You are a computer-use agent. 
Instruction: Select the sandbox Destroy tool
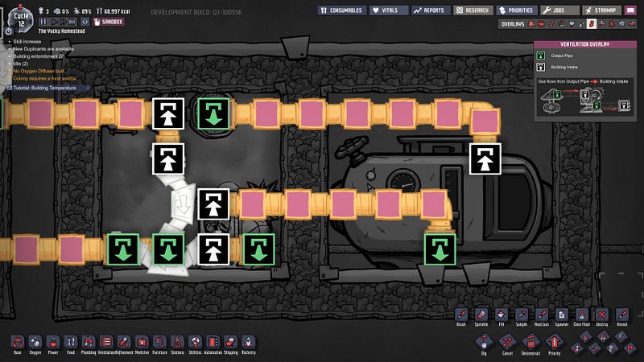click(601, 315)
